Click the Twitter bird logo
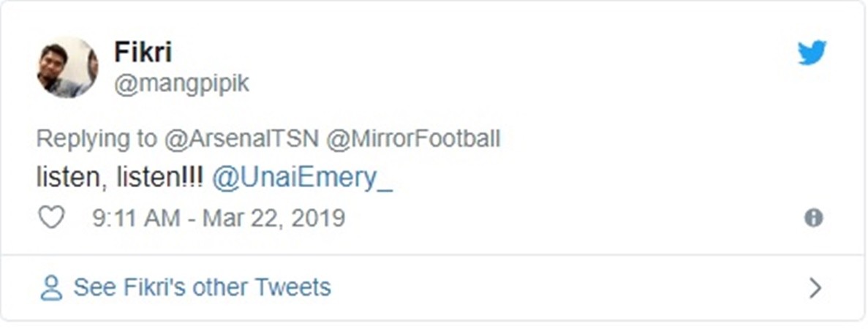 pyautogui.click(x=812, y=53)
